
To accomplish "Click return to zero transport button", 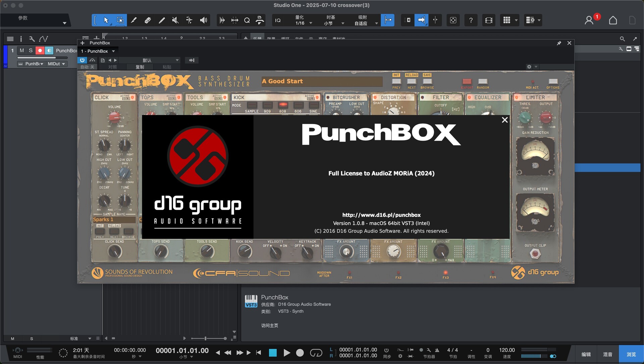I will [258, 353].
